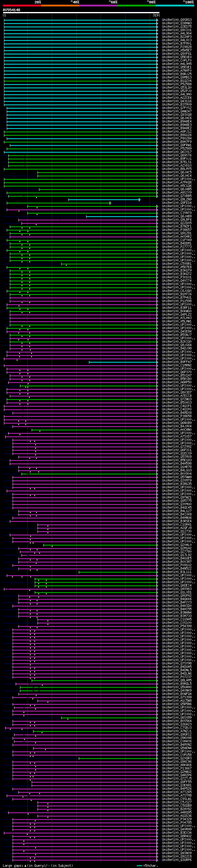
Task: Click the UniRef100_P52589 label
Action: [x=176, y=149]
